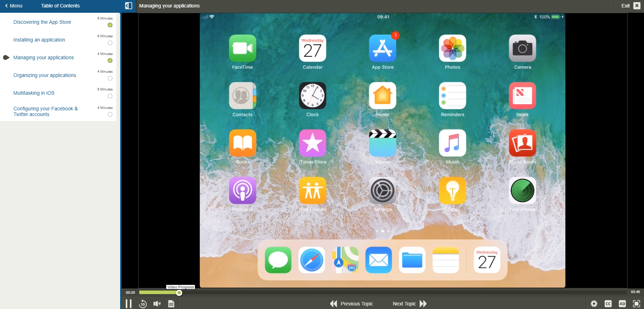Collapse the table of contents sidebar
644x309 pixels.
(129, 6)
